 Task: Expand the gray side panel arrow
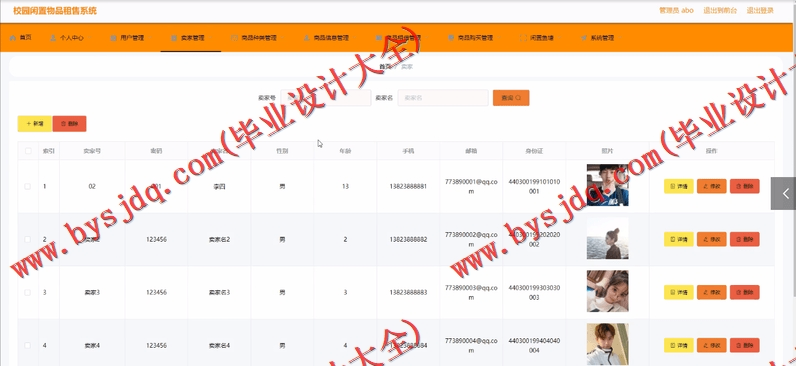point(783,193)
